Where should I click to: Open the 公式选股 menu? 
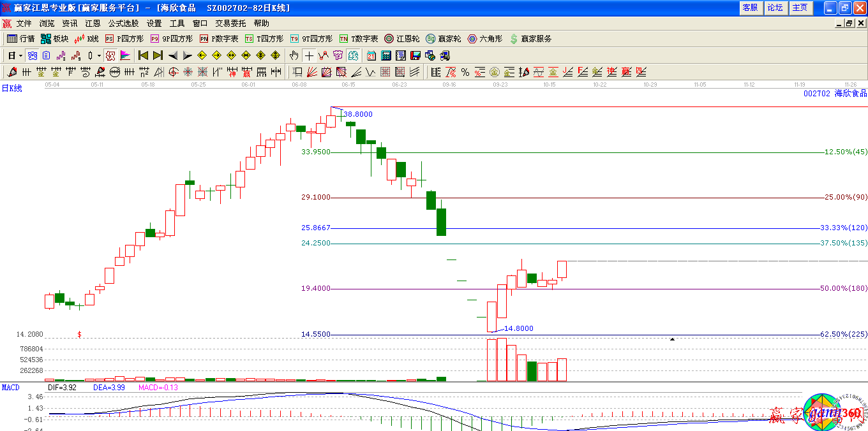[x=123, y=23]
